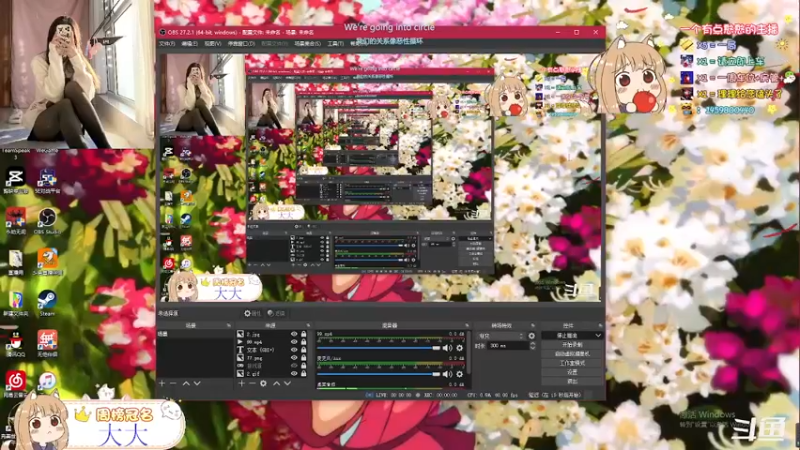800x450 pixels.
Task: Select the 场景 entry in the scenes list
Action: (195, 334)
